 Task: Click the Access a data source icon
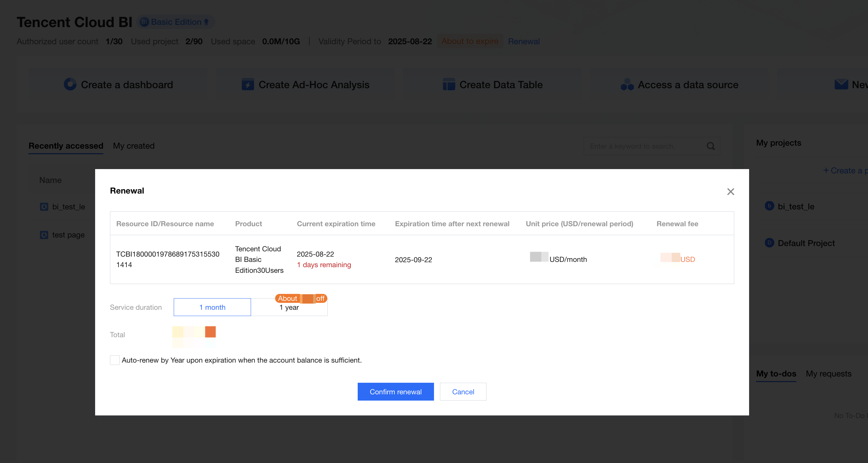coord(627,84)
